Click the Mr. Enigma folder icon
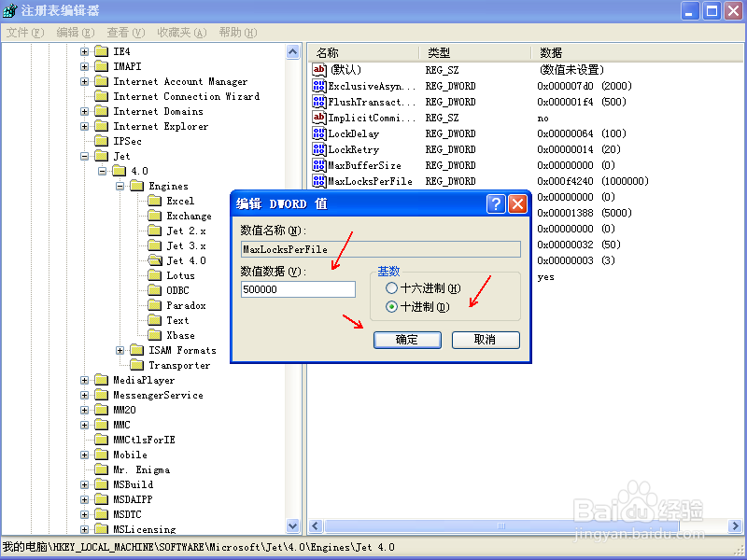747x560 pixels. click(x=101, y=469)
